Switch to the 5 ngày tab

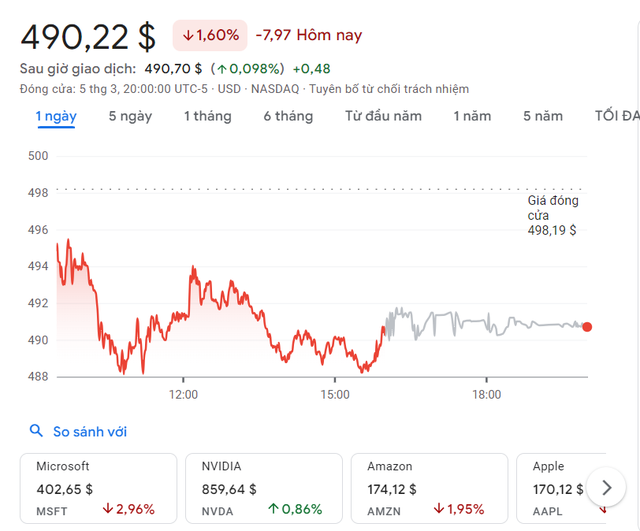coord(130,116)
